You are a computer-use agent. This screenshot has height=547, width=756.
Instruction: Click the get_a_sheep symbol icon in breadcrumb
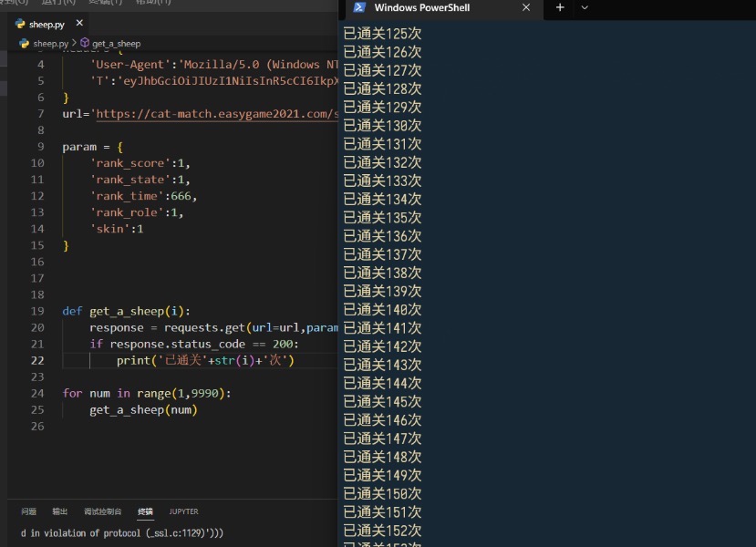[85, 43]
